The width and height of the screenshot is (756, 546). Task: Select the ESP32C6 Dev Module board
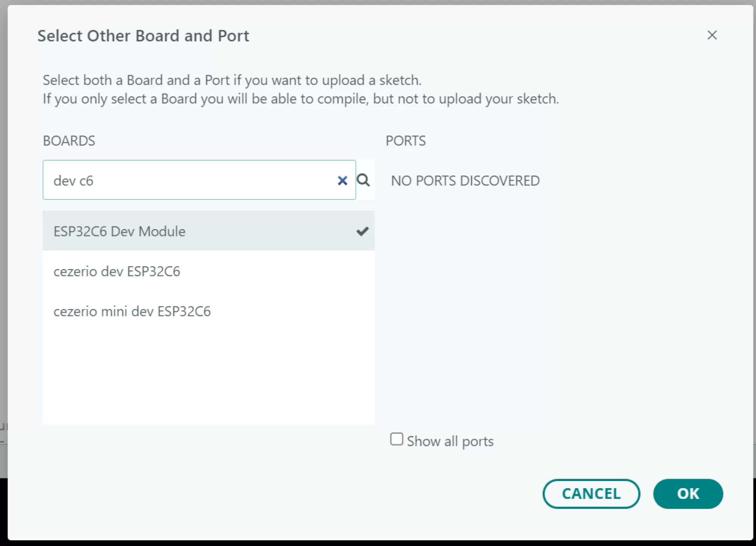click(209, 231)
